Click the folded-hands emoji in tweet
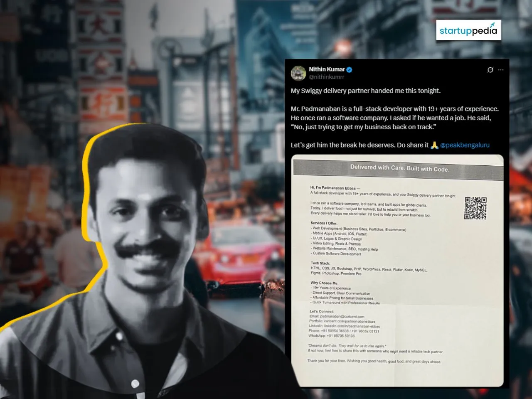This screenshot has width=532, height=399. click(434, 145)
